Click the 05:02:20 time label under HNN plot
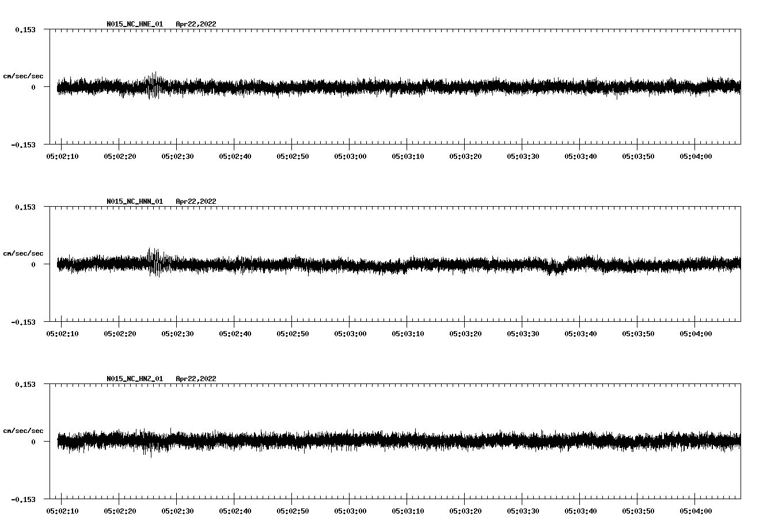This screenshot has width=782, height=532. pos(120,333)
